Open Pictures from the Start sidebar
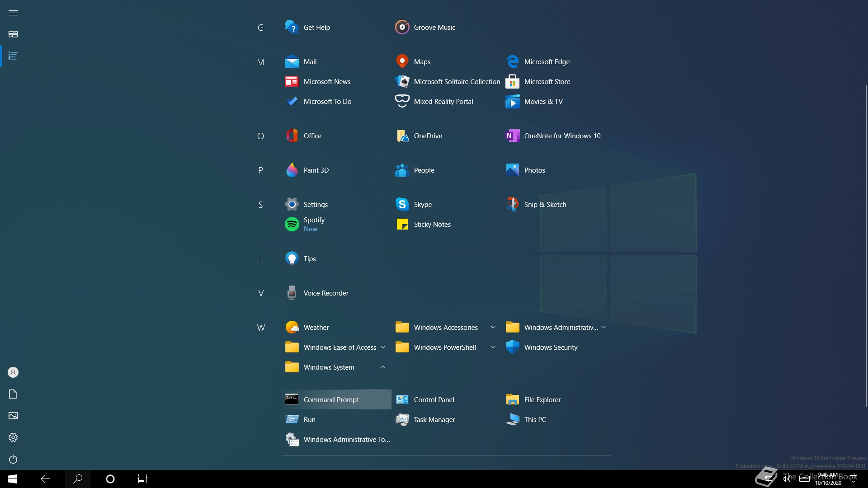The height and width of the screenshot is (488, 868). [x=13, y=416]
